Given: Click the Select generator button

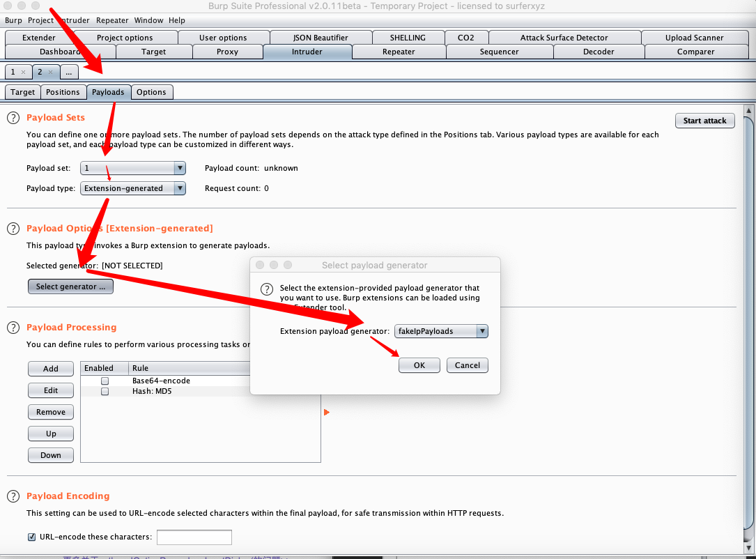Looking at the screenshot, I should (70, 286).
